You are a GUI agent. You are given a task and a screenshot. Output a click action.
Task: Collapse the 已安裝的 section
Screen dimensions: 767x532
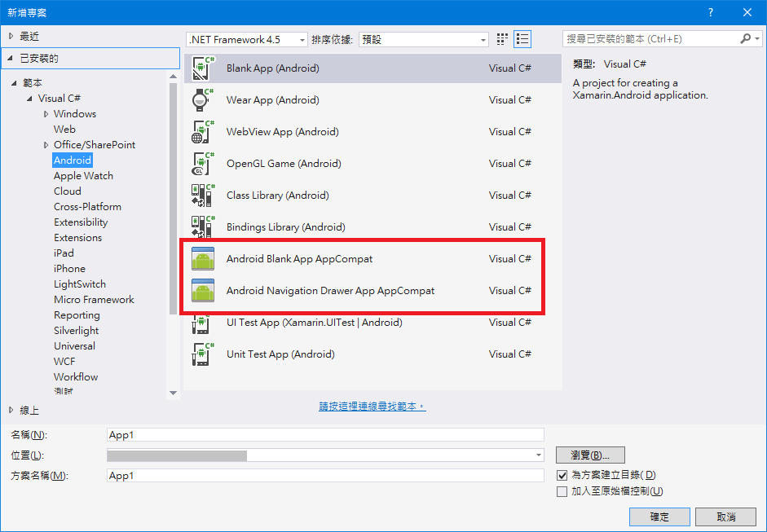click(11, 58)
